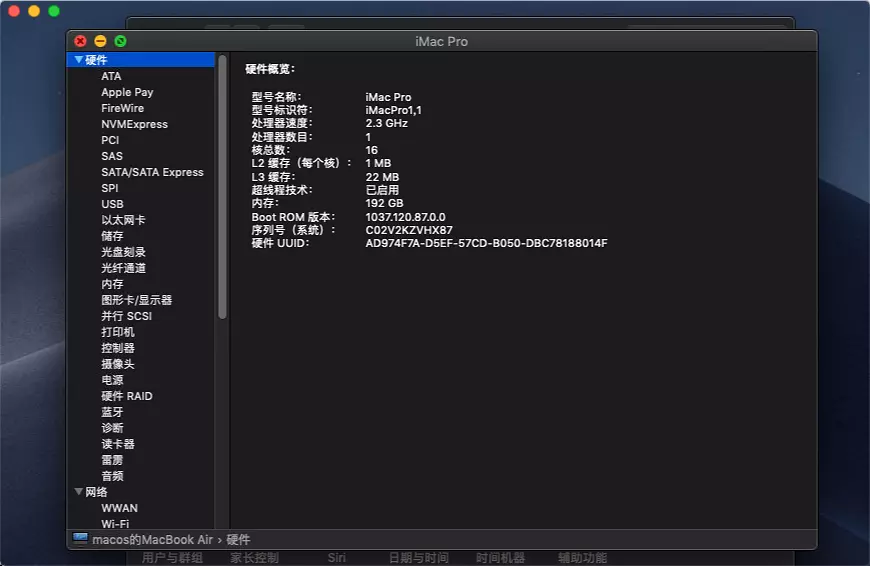The image size is (870, 566).
Task: Select ATA in the sidebar
Action: (111, 76)
